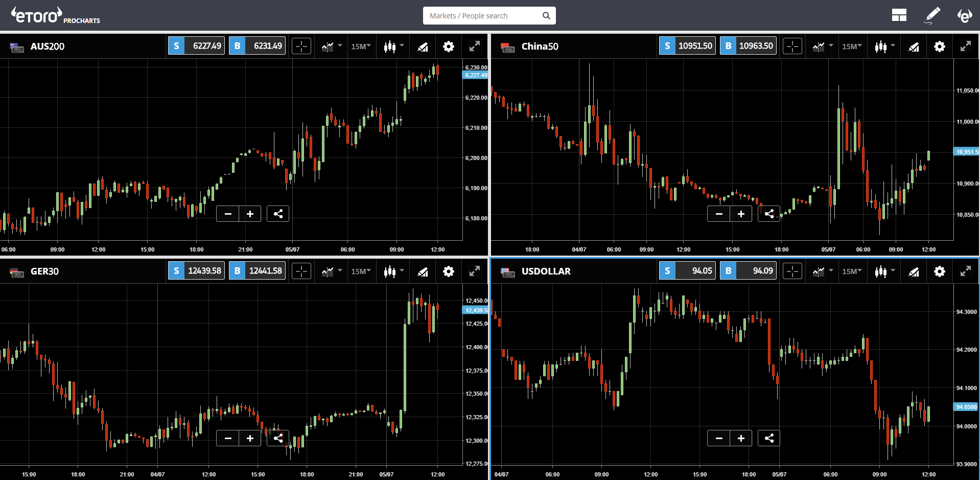The height and width of the screenshot is (480, 980).
Task: Open the indicators dropdown on GER30
Action: click(x=332, y=271)
